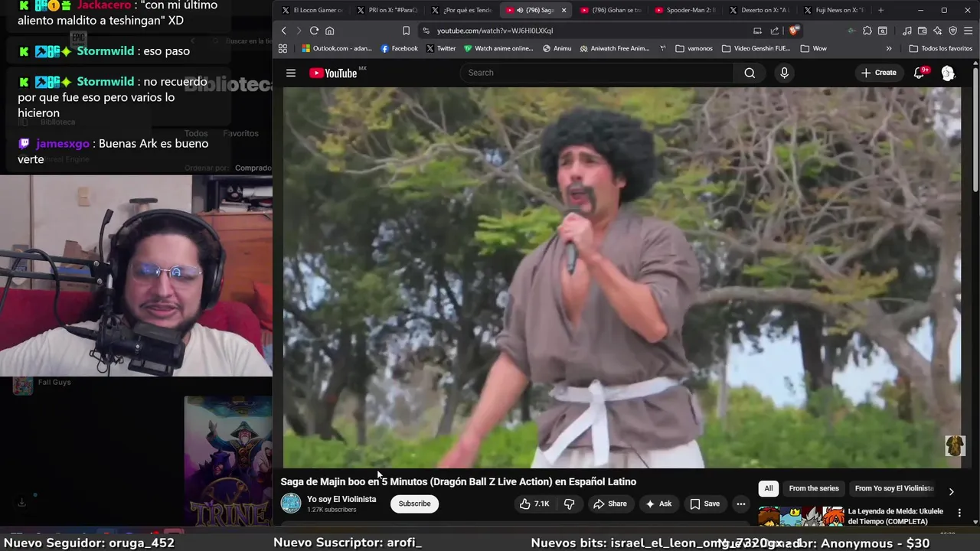Viewport: 980px width, 551px height.
Task: Focus the YouTube search box
Action: tap(597, 73)
